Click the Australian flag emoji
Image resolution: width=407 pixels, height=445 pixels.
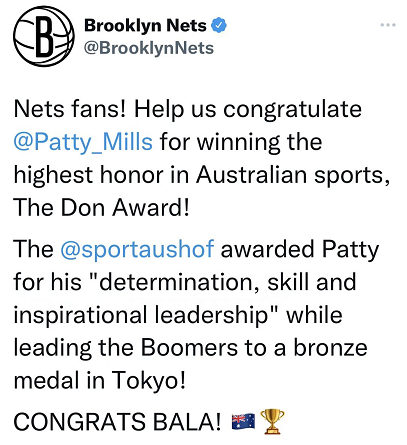click(x=243, y=421)
